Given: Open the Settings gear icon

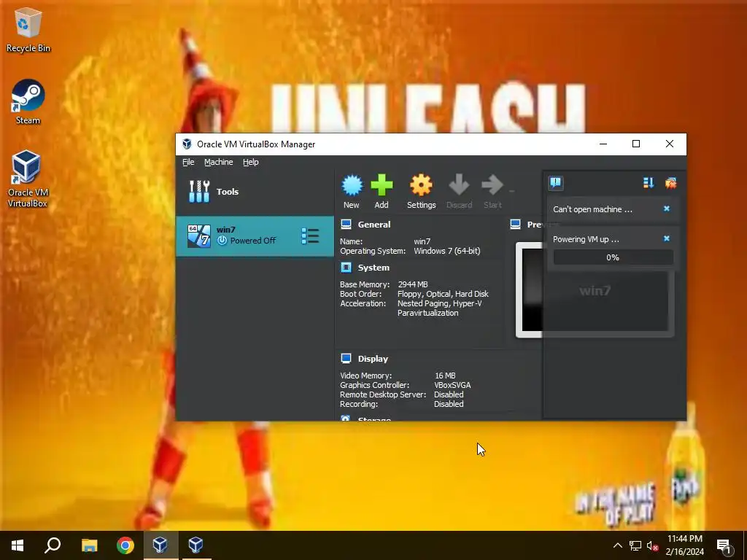Looking at the screenshot, I should tap(421, 185).
